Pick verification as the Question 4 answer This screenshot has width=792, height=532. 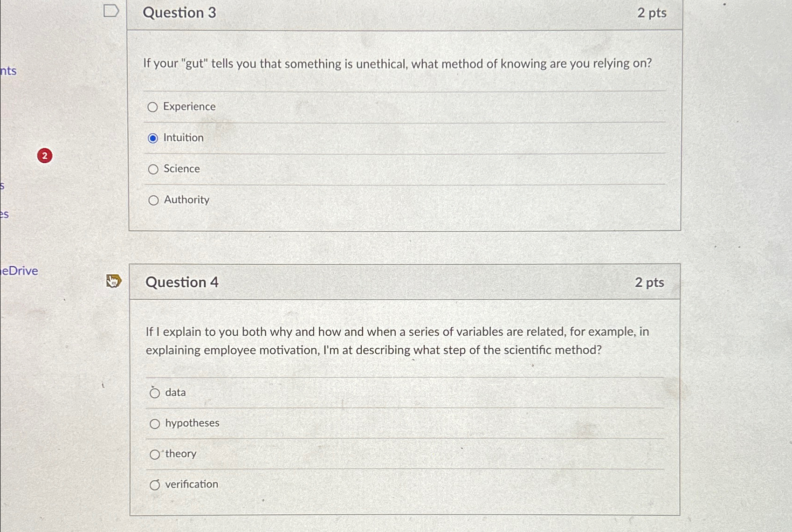(x=154, y=485)
